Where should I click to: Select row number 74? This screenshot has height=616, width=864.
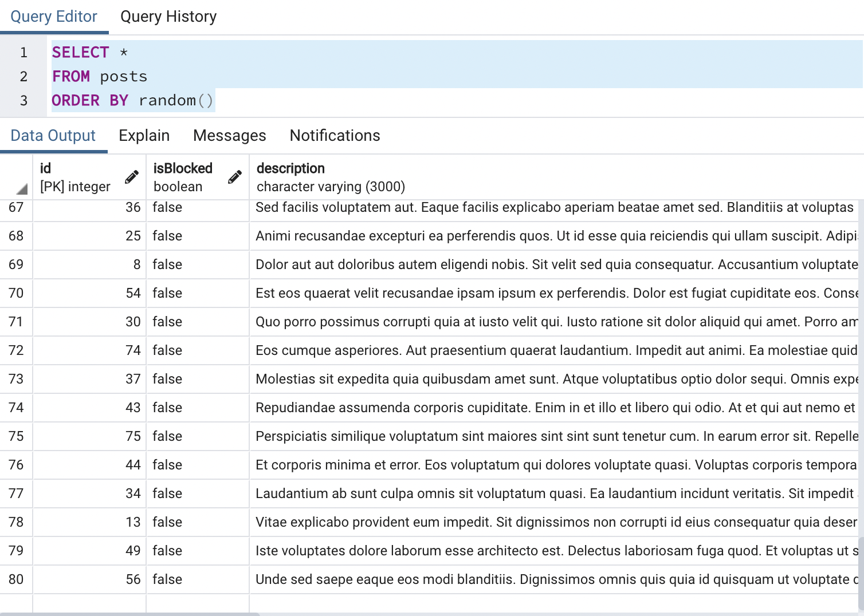click(x=16, y=408)
